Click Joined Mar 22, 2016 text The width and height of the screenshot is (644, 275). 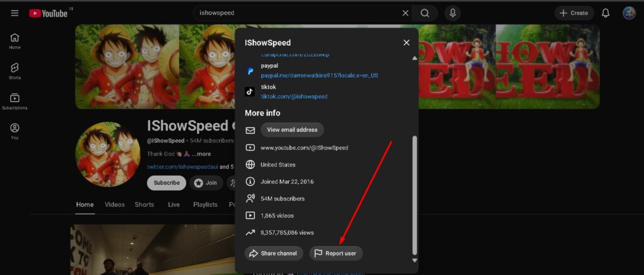(x=287, y=181)
